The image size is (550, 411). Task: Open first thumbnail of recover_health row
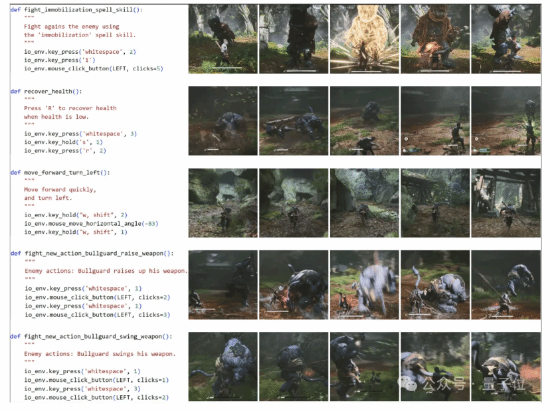(223, 121)
